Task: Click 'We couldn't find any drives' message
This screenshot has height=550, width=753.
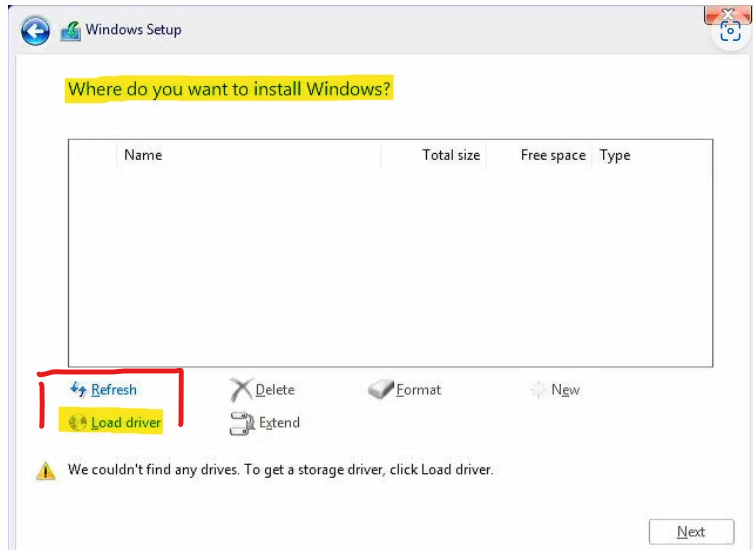Action: (280, 469)
